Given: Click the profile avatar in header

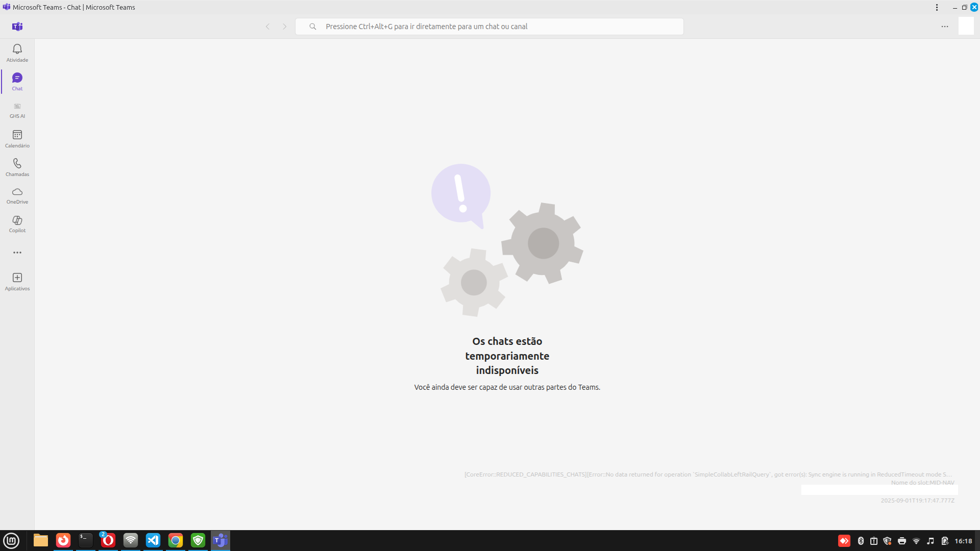Looking at the screenshot, I should click(966, 26).
